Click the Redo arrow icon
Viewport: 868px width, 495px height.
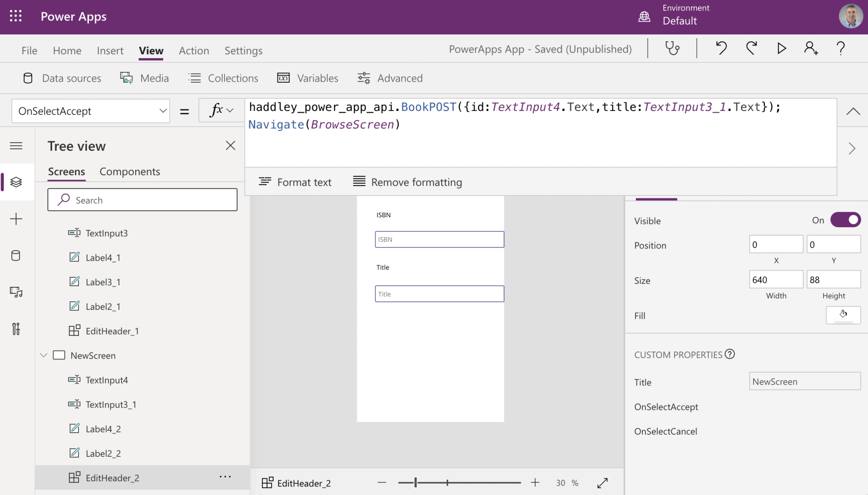(x=751, y=49)
